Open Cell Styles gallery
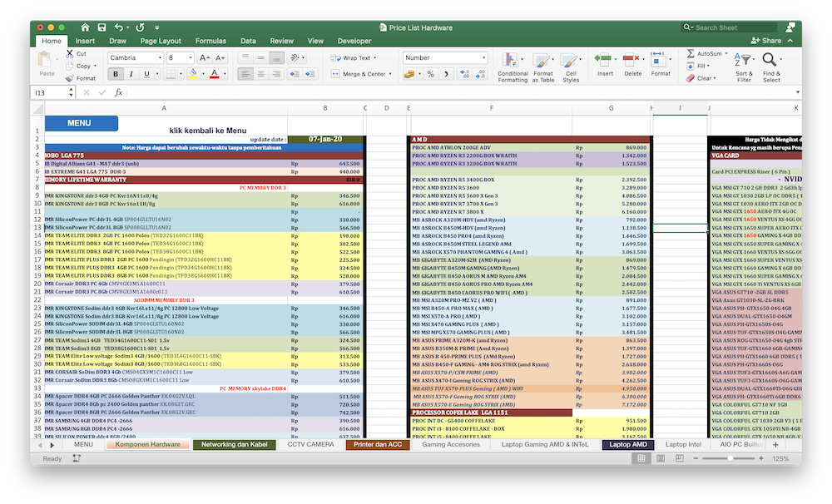The image size is (832, 504). pos(571,67)
